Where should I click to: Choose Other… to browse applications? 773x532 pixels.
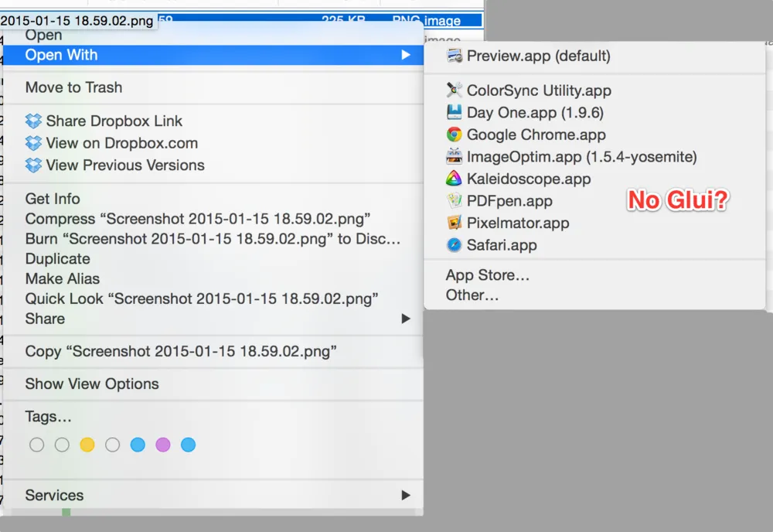(472, 295)
